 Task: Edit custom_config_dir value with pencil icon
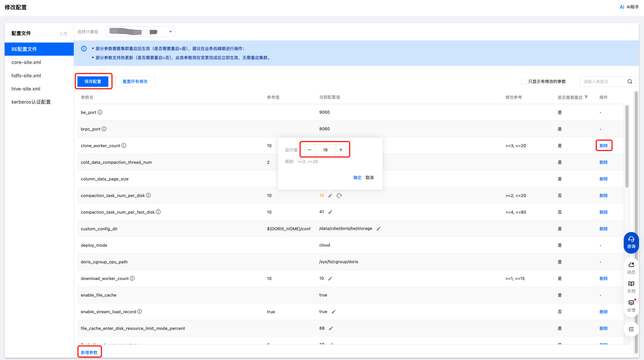379,229
